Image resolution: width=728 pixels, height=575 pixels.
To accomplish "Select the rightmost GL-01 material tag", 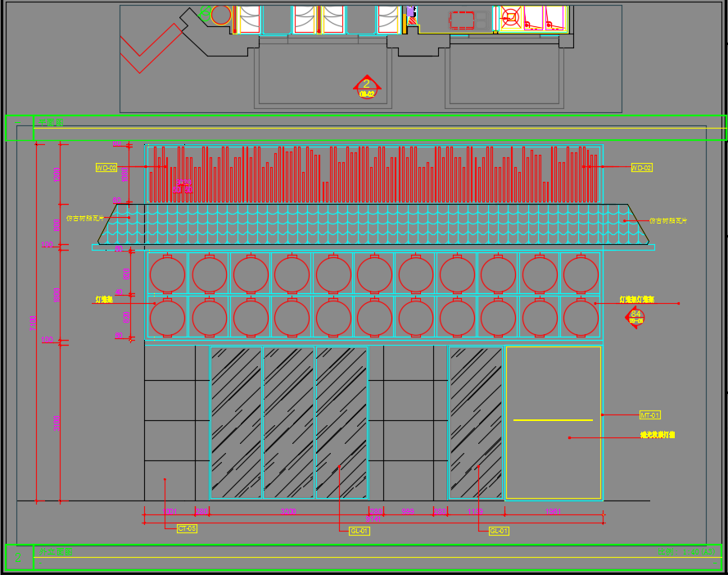I will [x=499, y=531].
